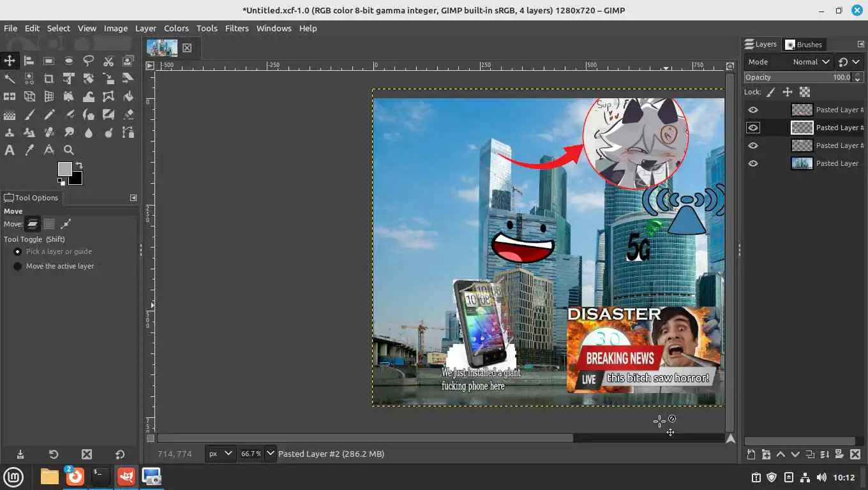
Task: Reset tool options to default values
Action: 120,454
